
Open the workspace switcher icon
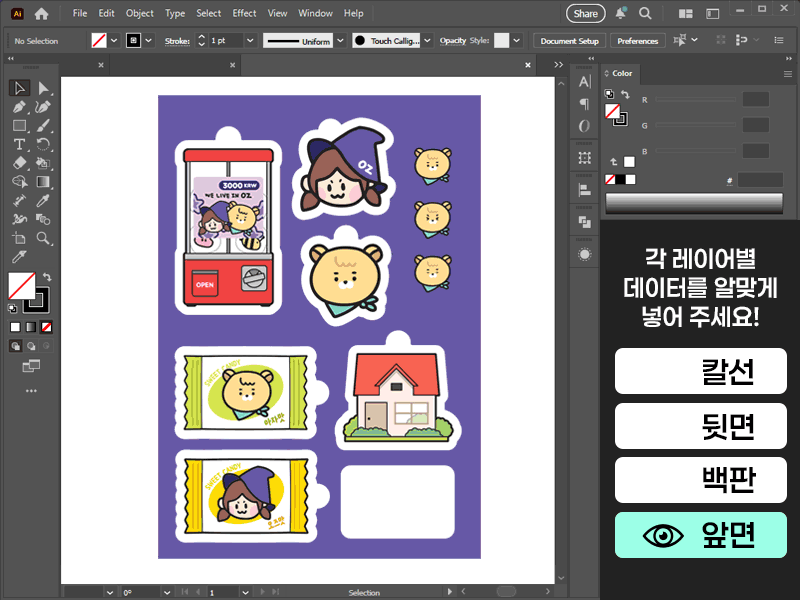[712, 14]
